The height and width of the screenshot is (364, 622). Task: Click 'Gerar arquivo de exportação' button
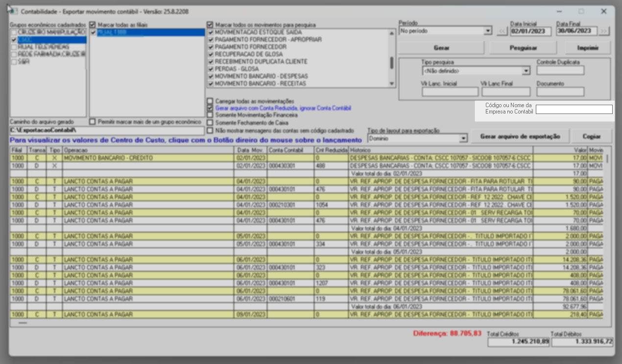click(520, 136)
